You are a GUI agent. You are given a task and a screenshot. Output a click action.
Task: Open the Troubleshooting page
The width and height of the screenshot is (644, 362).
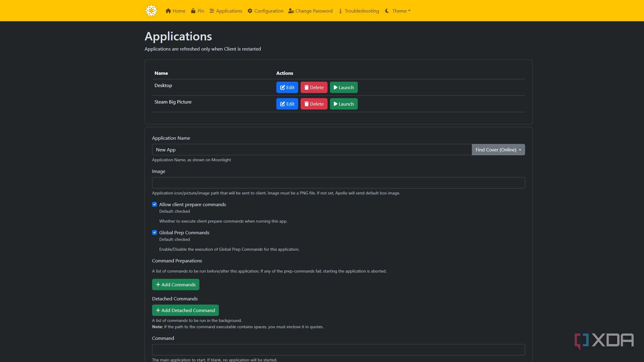click(359, 11)
